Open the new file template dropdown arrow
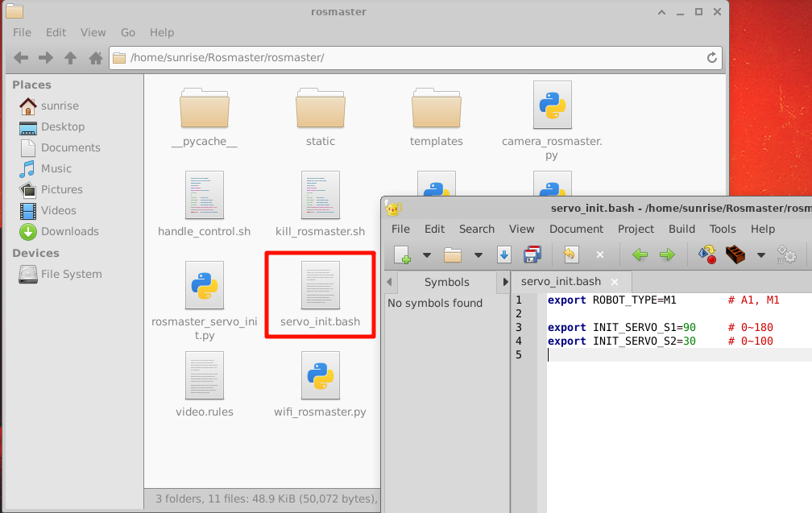The width and height of the screenshot is (812, 513). (427, 255)
